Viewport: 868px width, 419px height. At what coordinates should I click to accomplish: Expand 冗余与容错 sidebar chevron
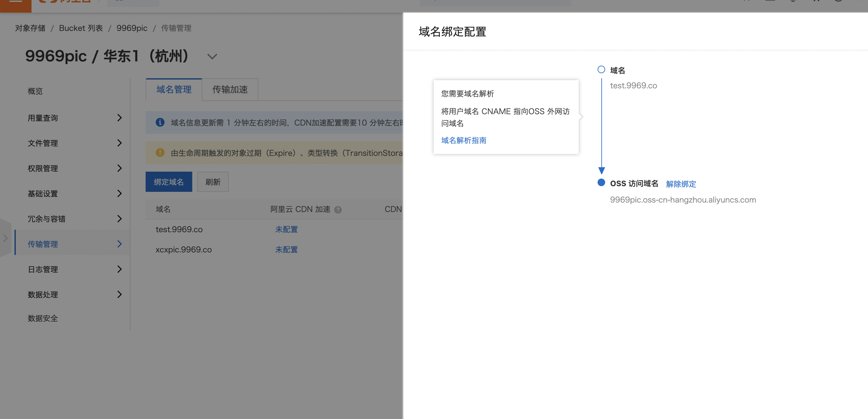(x=119, y=219)
